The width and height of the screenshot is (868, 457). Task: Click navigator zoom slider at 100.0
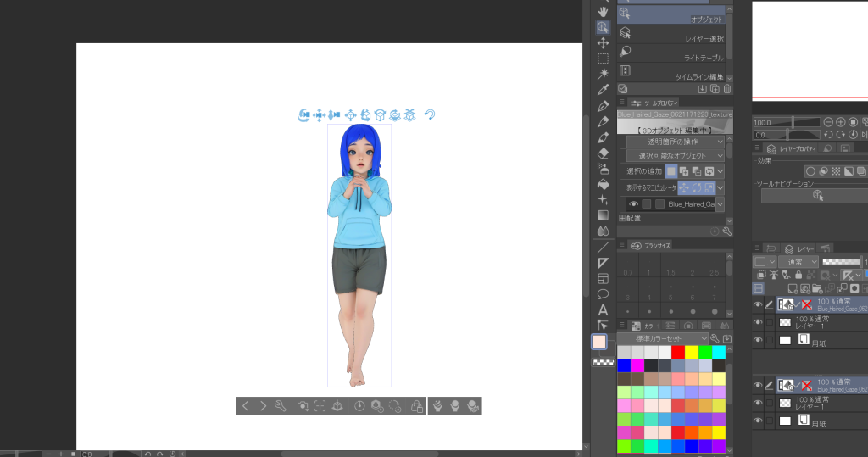click(x=787, y=122)
